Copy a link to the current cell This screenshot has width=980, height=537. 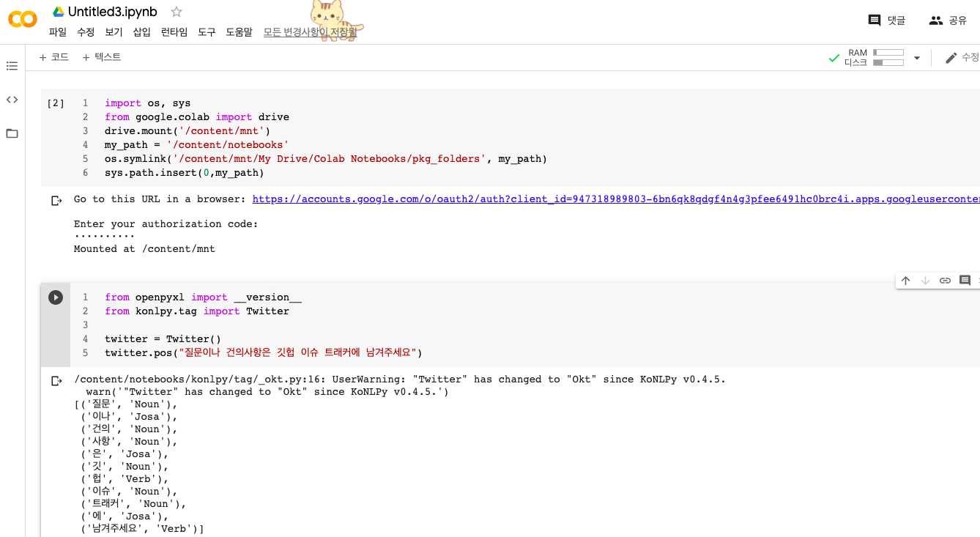click(x=945, y=280)
